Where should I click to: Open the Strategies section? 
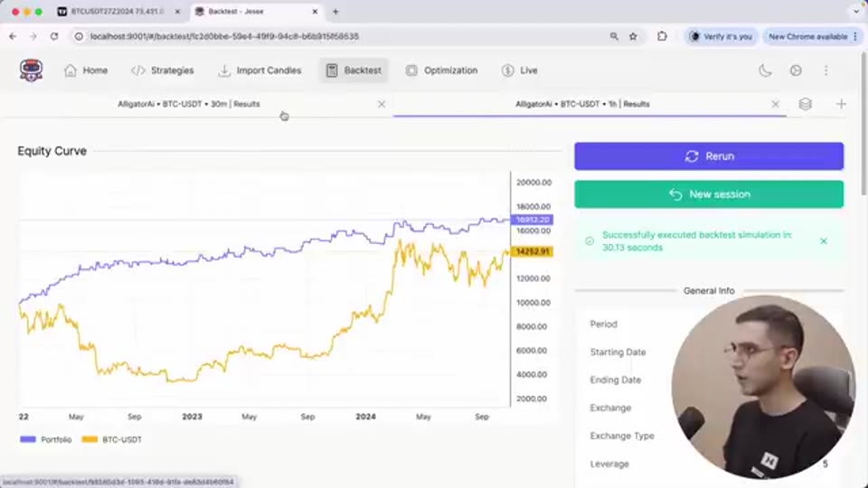(x=162, y=70)
